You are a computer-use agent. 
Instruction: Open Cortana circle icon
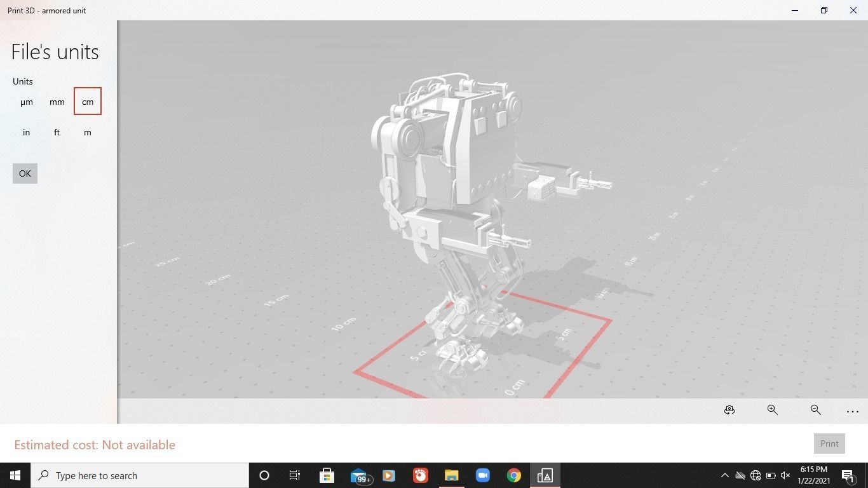click(264, 475)
